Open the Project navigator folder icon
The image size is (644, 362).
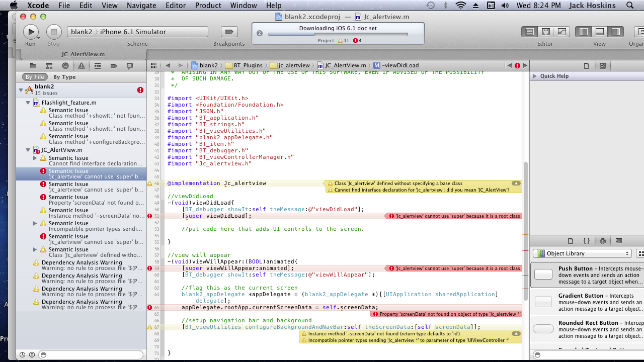[33, 66]
